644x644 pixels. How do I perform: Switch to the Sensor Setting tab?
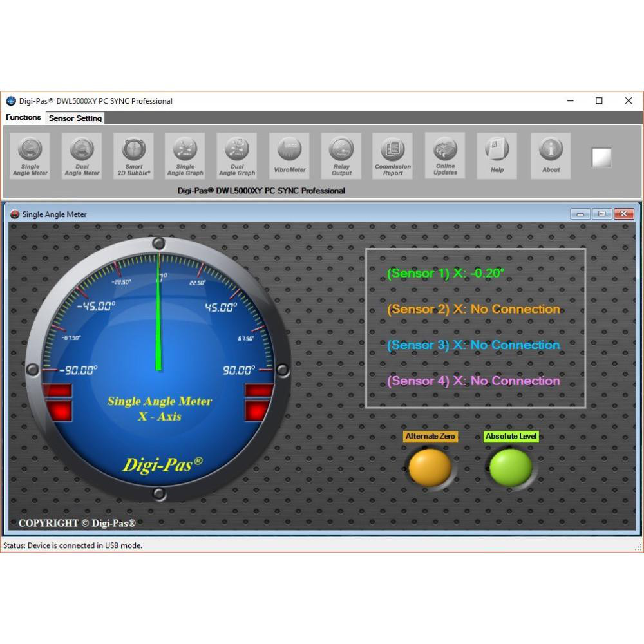(75, 118)
